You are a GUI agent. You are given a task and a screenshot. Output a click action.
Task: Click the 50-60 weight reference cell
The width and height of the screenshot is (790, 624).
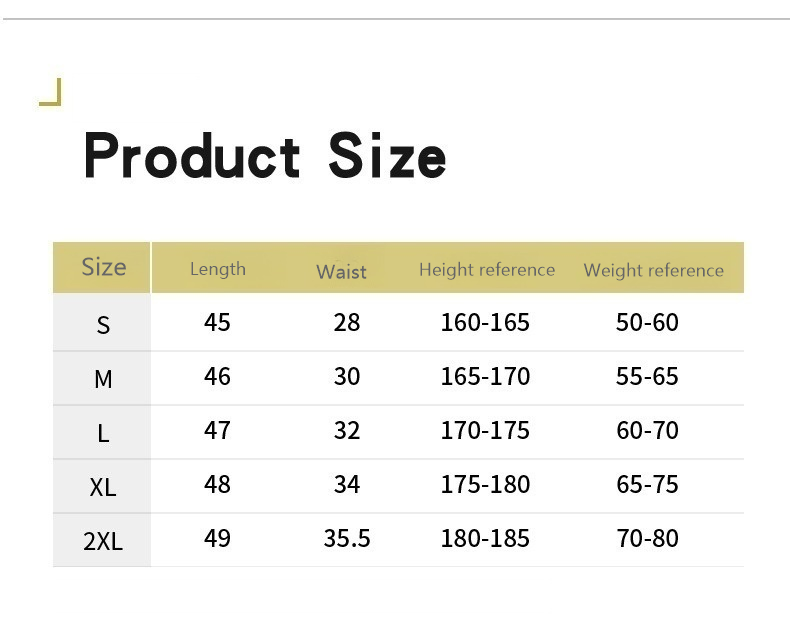[647, 322]
